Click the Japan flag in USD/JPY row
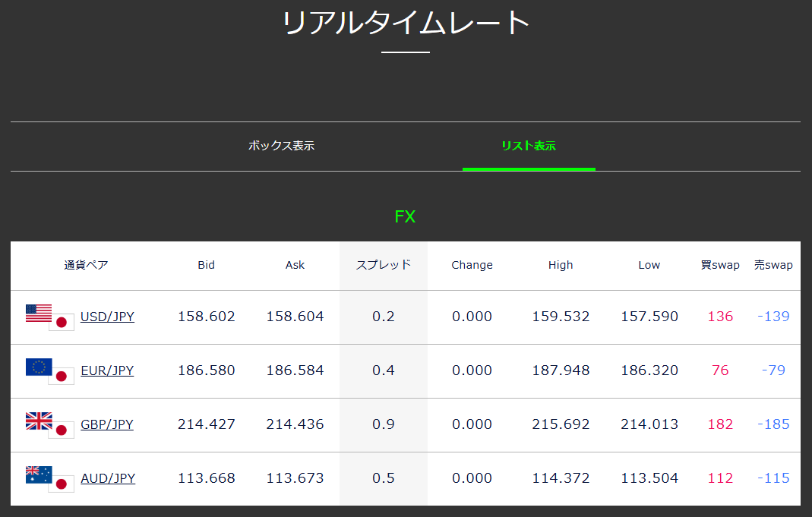 [62, 322]
